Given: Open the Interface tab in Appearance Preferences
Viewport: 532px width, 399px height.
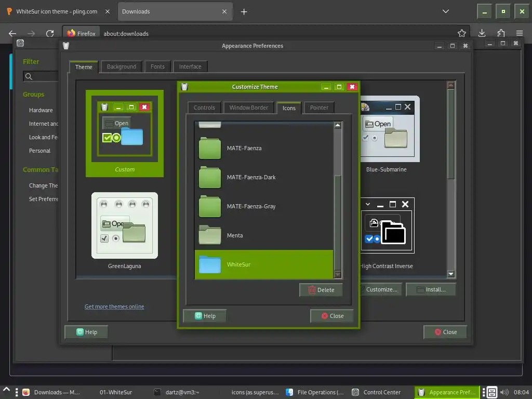Looking at the screenshot, I should (x=190, y=66).
